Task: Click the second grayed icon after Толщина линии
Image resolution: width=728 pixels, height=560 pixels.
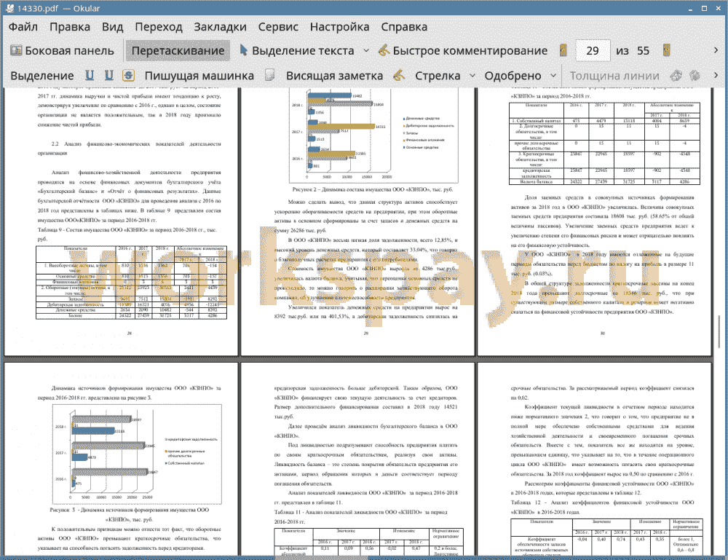Action: [695, 75]
